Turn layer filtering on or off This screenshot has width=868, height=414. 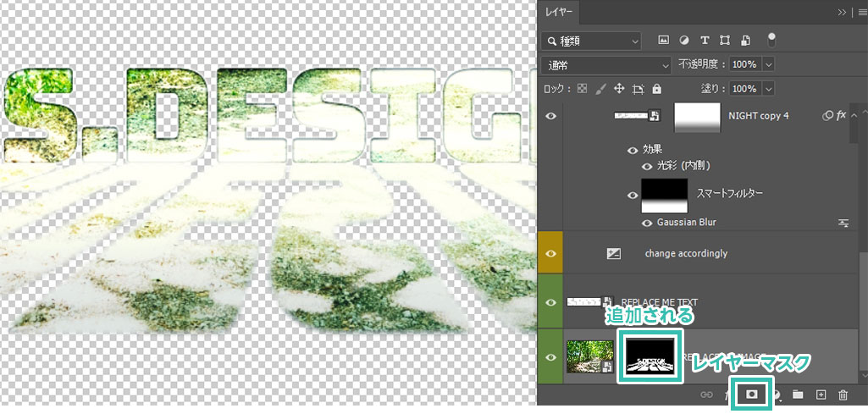click(x=771, y=38)
